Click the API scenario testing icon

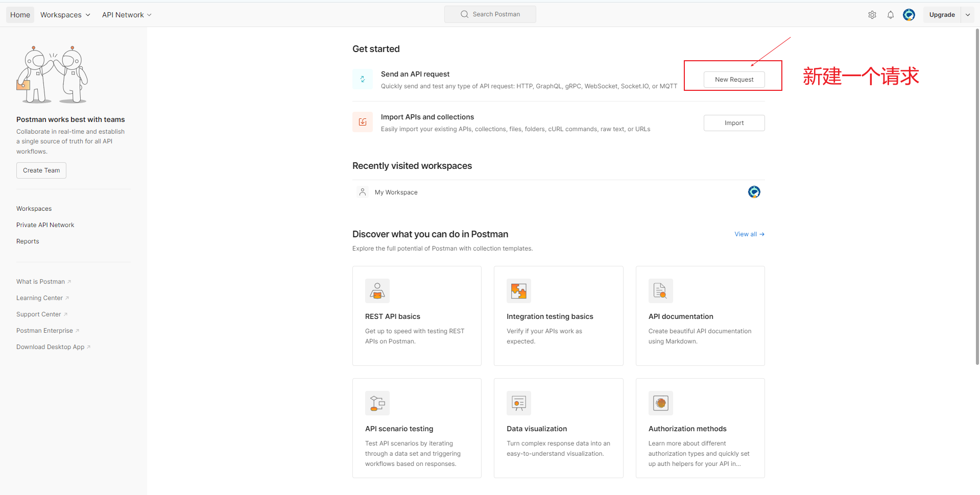(377, 403)
